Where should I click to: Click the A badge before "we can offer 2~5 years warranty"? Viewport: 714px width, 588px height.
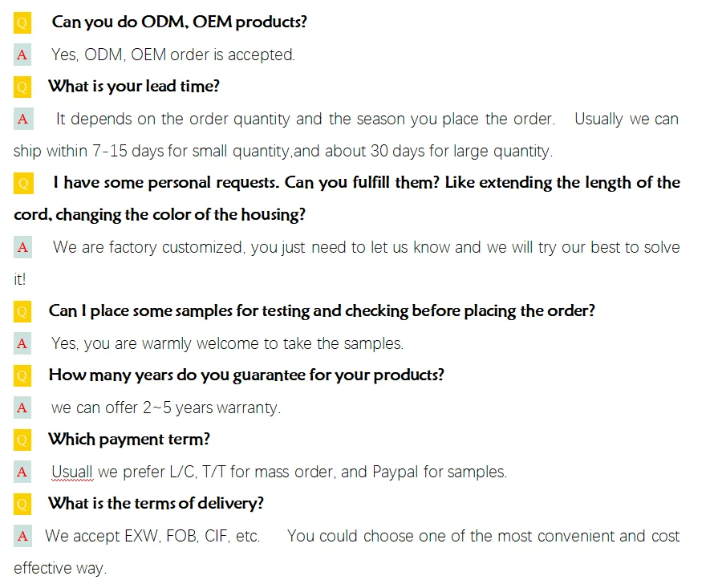[22, 408]
